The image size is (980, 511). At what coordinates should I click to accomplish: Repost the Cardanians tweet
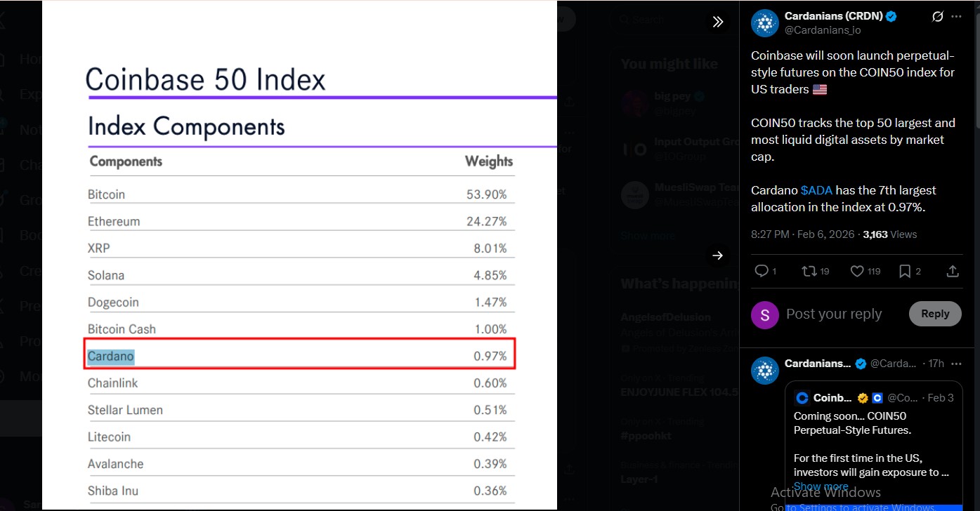point(810,270)
